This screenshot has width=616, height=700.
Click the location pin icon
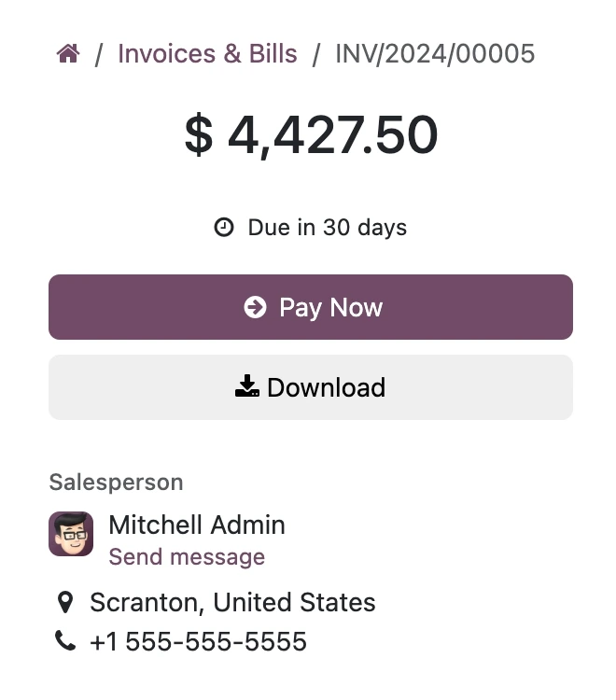(x=65, y=602)
